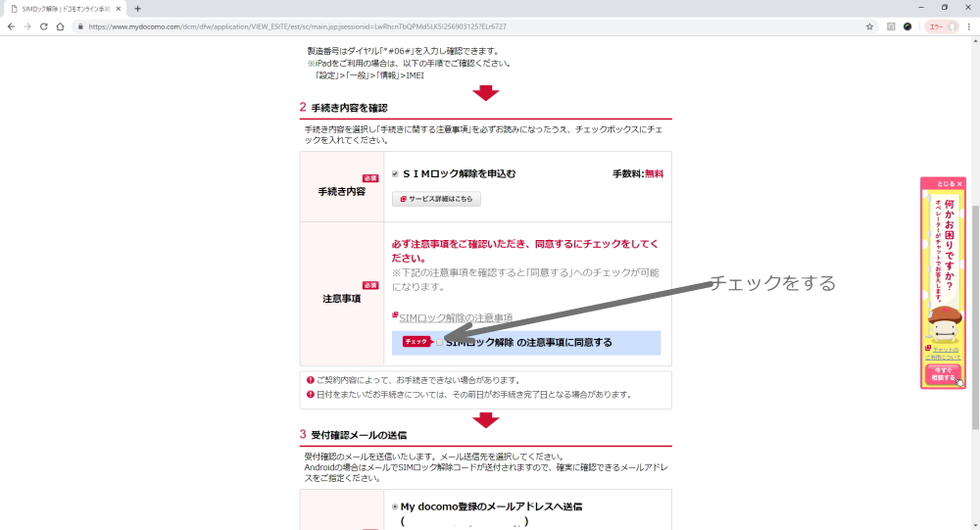This screenshot has width=980, height=530.
Task: Click 今すぐ相談する chat button
Action: coord(943,374)
